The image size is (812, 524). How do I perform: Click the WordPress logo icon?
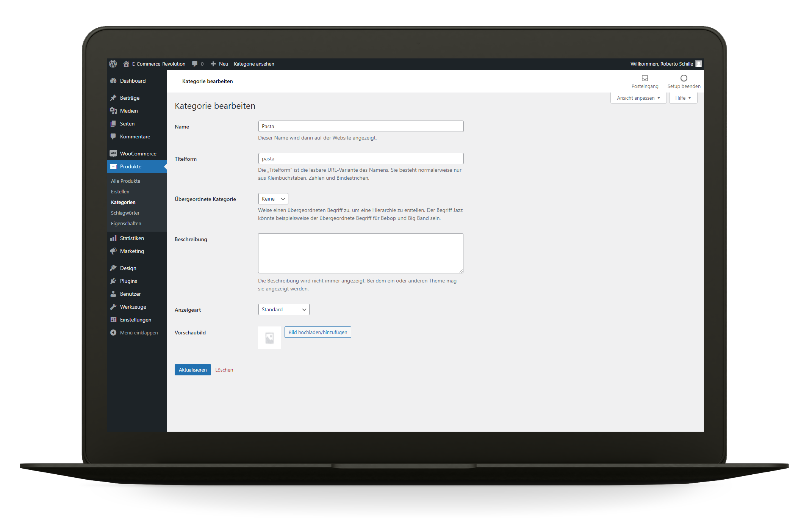click(x=113, y=64)
